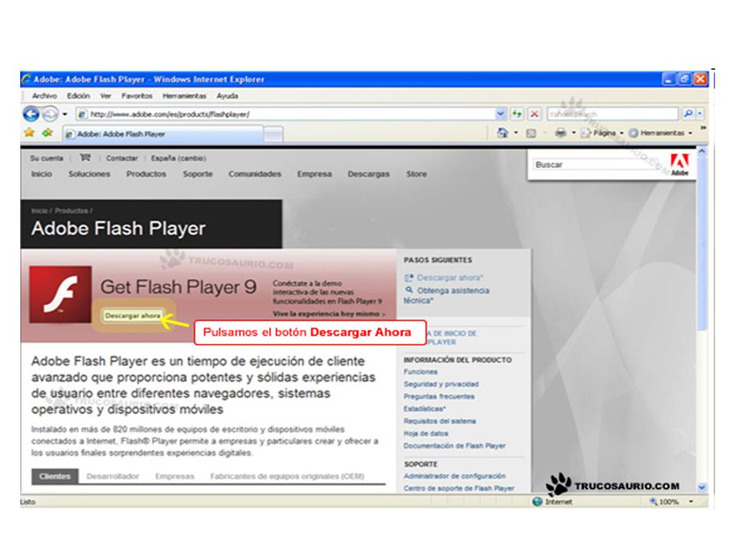Click the RSS feeds icon in command bar
747x560 pixels.
531,133
